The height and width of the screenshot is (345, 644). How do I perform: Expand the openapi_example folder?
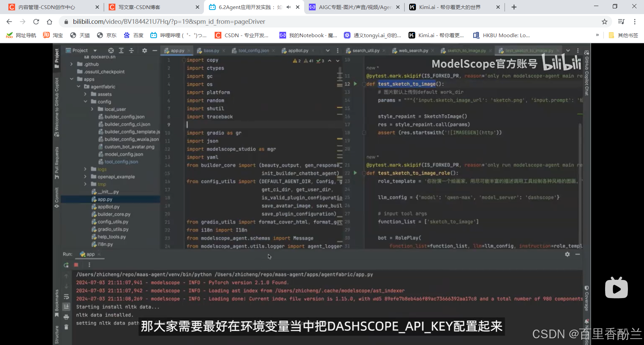[85, 177]
